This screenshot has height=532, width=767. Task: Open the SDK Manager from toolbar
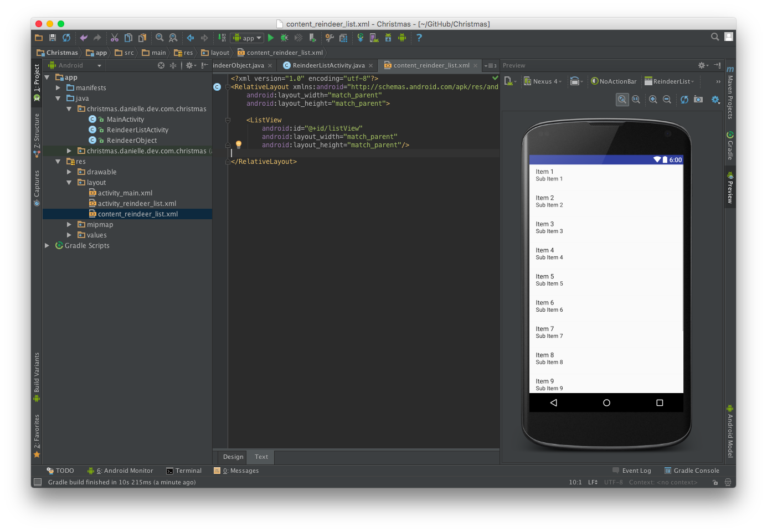coord(388,38)
